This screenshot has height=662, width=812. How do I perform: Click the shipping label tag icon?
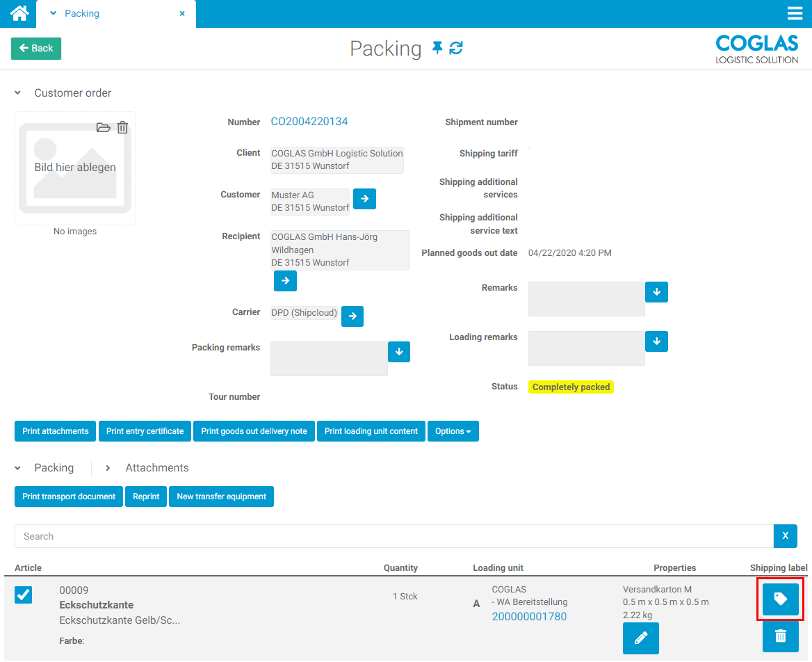pos(780,599)
